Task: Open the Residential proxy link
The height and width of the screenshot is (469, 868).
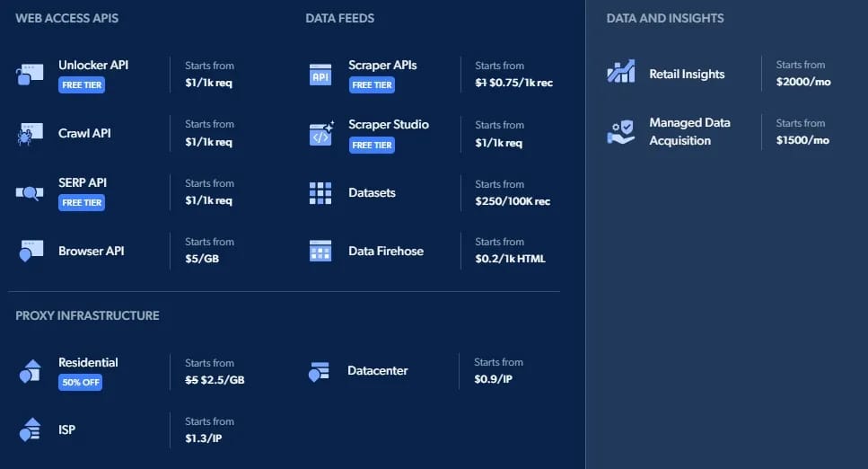Action: pyautogui.click(x=88, y=362)
